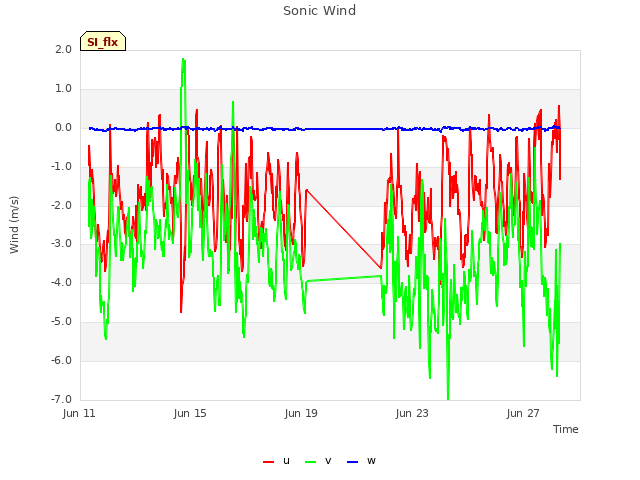The height and width of the screenshot is (480, 640).
Task: Click the '-1.0' y-axis tick value
Action: (x=61, y=167)
